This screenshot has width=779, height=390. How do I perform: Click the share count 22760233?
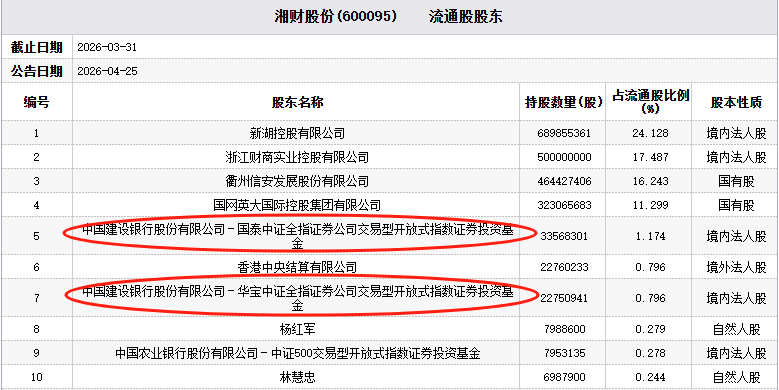click(564, 267)
